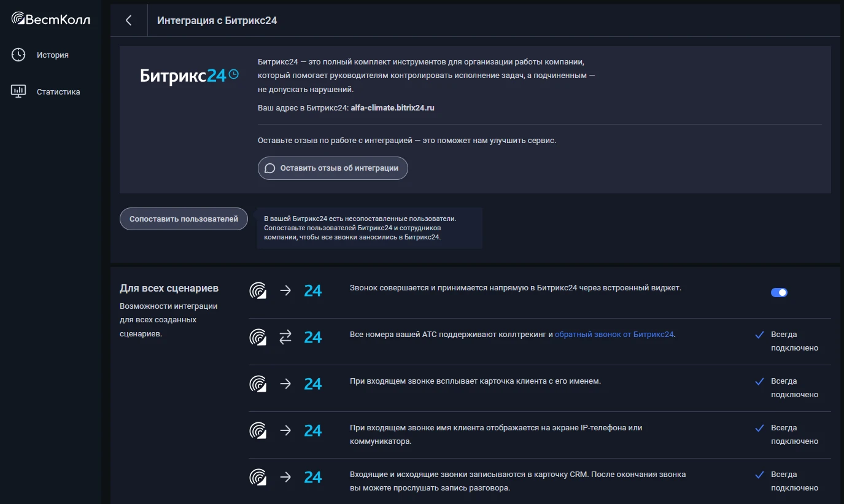Click the Для всех сценариев heading
This screenshot has height=504, width=844.
169,288
